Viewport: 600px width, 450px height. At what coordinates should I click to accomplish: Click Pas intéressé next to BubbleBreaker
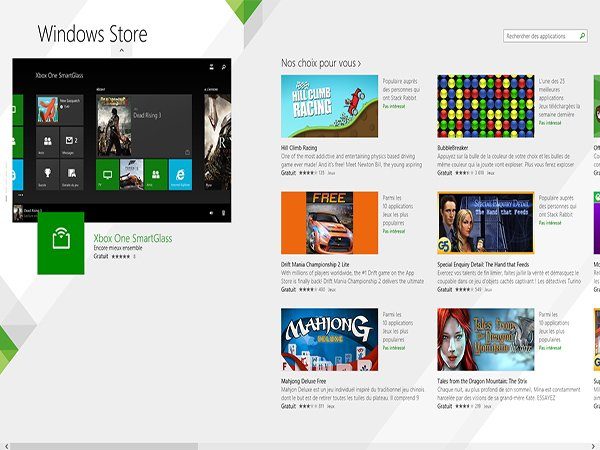tap(550, 123)
